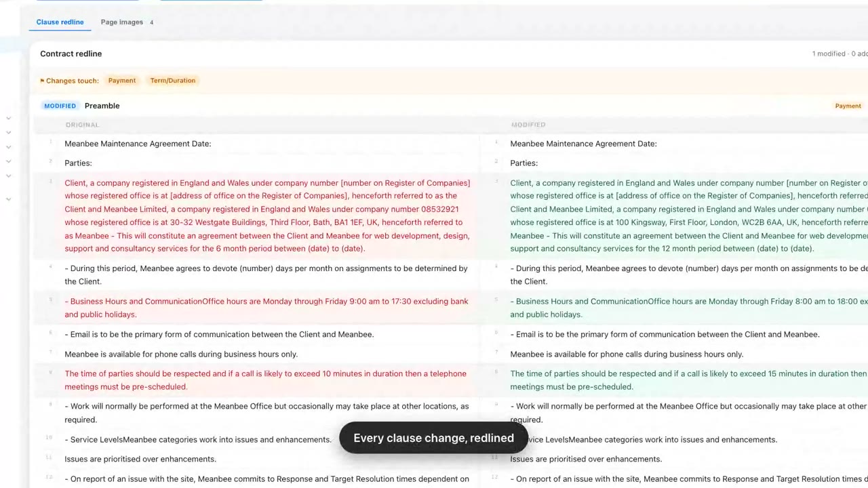Click Modified 'Meanbee is available for phone calls' line
This screenshot has height=488, width=868.
pos(627,354)
